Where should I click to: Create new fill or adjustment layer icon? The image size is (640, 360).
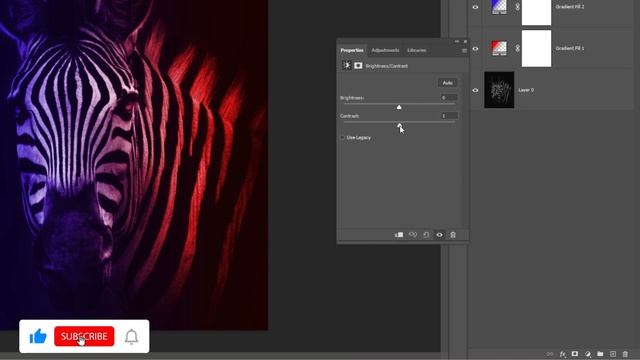click(588, 354)
